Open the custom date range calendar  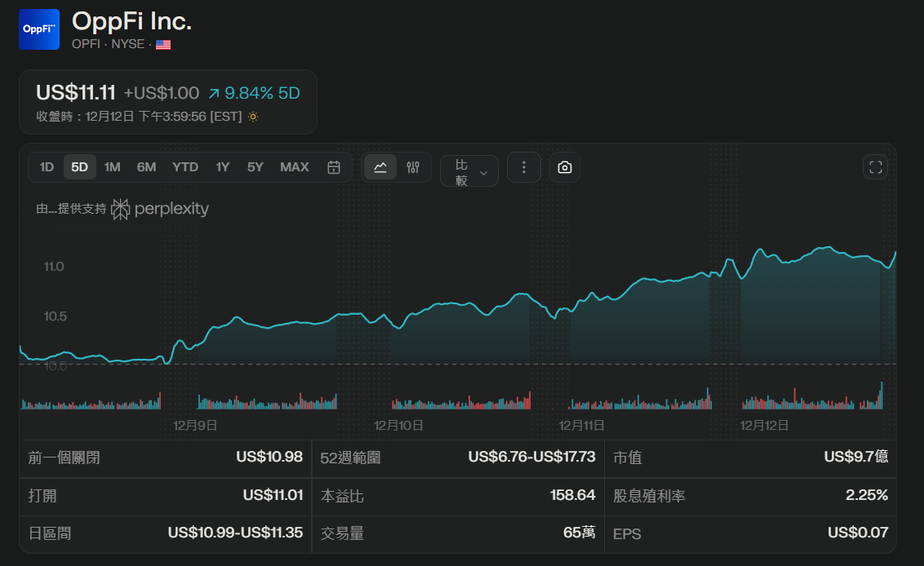click(334, 167)
